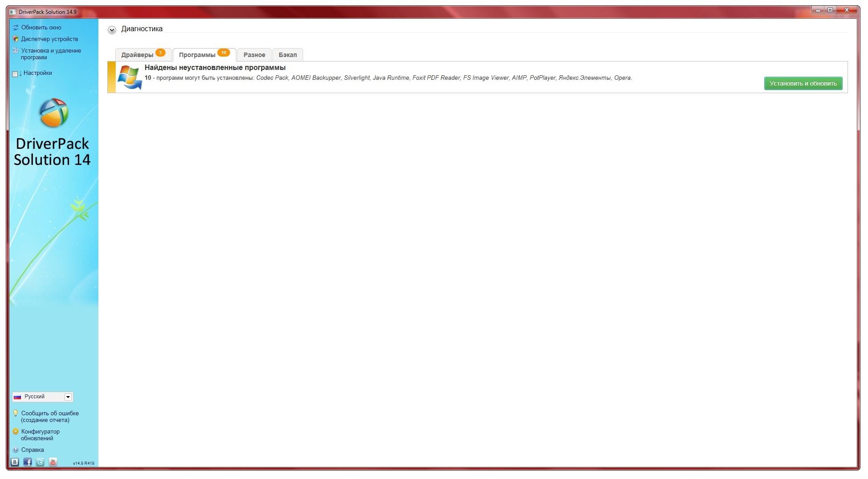Click the orange badge on Драйверы tab
The image size is (868, 479).
tap(160, 53)
